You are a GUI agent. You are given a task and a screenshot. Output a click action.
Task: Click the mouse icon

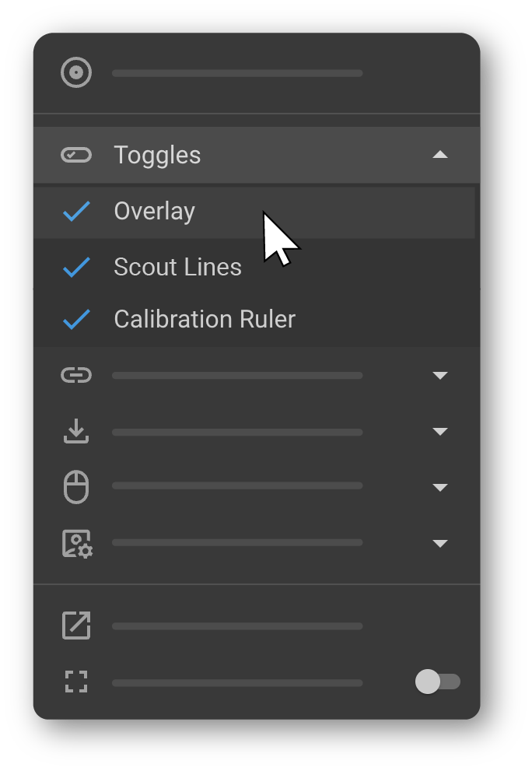pyautogui.click(x=76, y=487)
